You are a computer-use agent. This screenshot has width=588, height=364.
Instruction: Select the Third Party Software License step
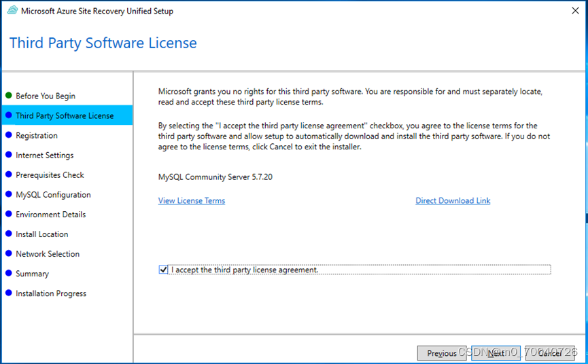(x=67, y=115)
